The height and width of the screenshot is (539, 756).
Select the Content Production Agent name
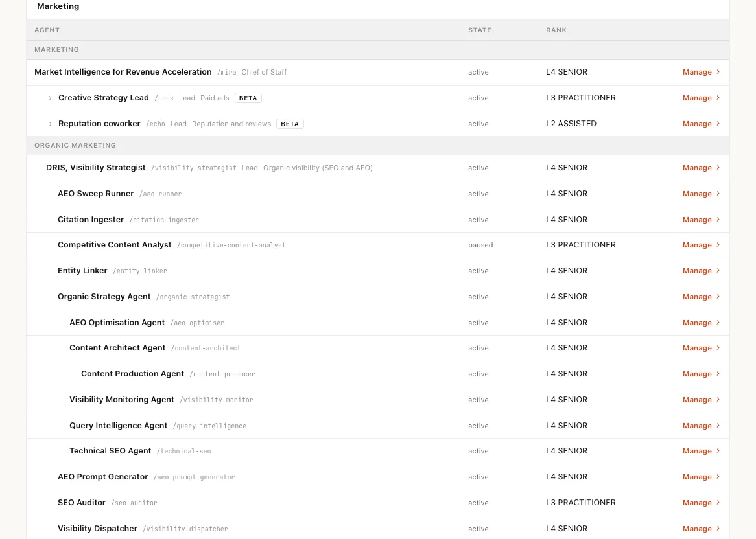click(x=132, y=374)
